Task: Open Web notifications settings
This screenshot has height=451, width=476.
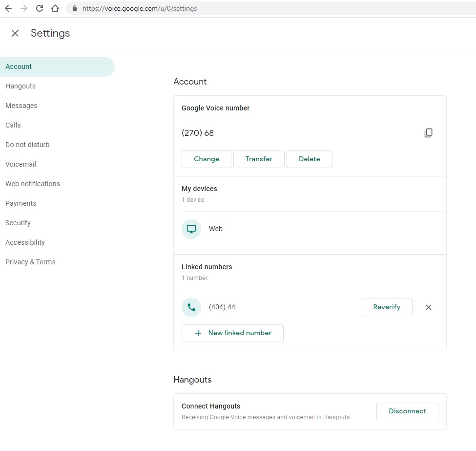Action: click(x=33, y=184)
